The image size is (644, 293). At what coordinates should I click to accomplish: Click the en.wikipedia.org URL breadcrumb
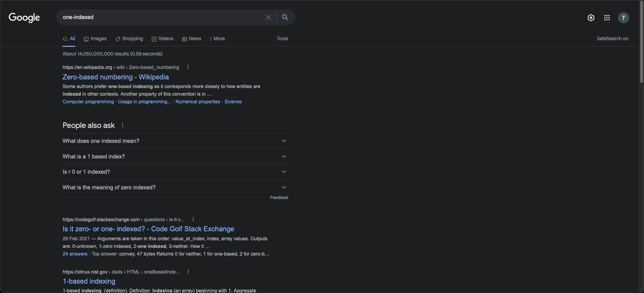[x=121, y=67]
